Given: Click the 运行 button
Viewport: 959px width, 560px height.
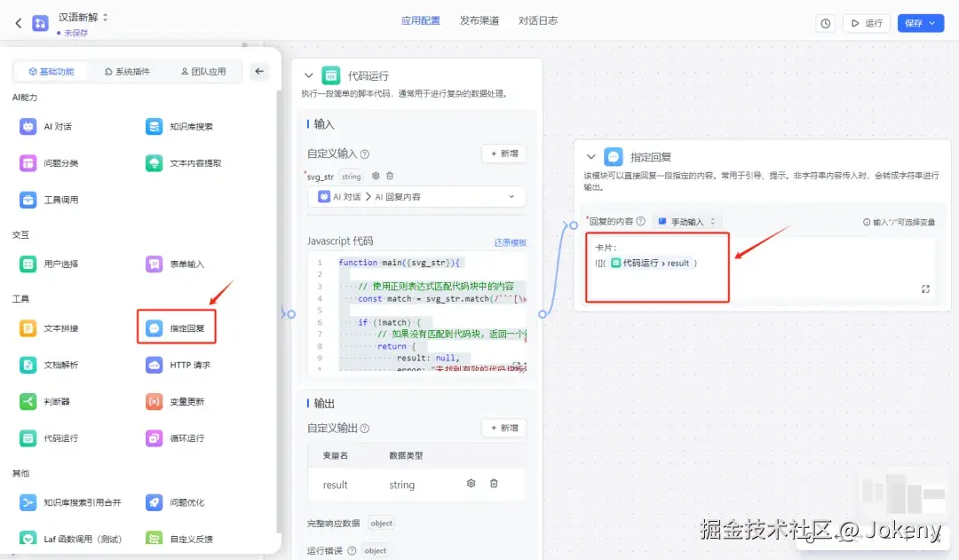Looking at the screenshot, I should (x=866, y=24).
